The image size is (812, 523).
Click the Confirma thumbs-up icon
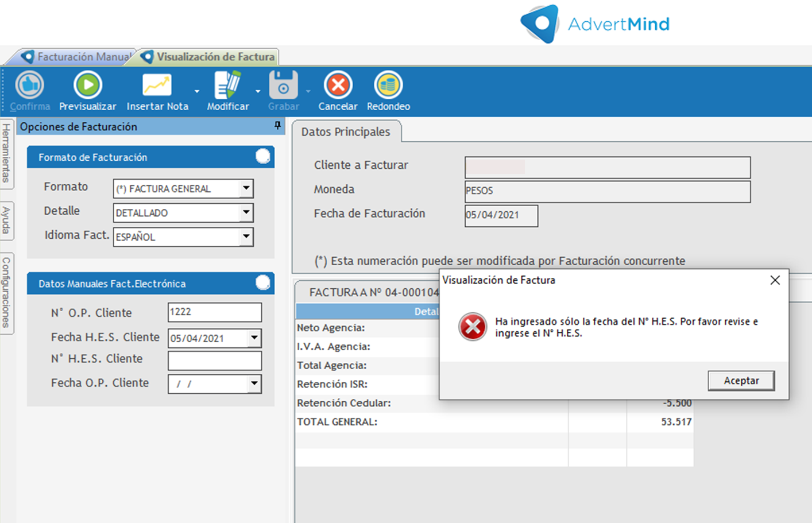[x=29, y=86]
